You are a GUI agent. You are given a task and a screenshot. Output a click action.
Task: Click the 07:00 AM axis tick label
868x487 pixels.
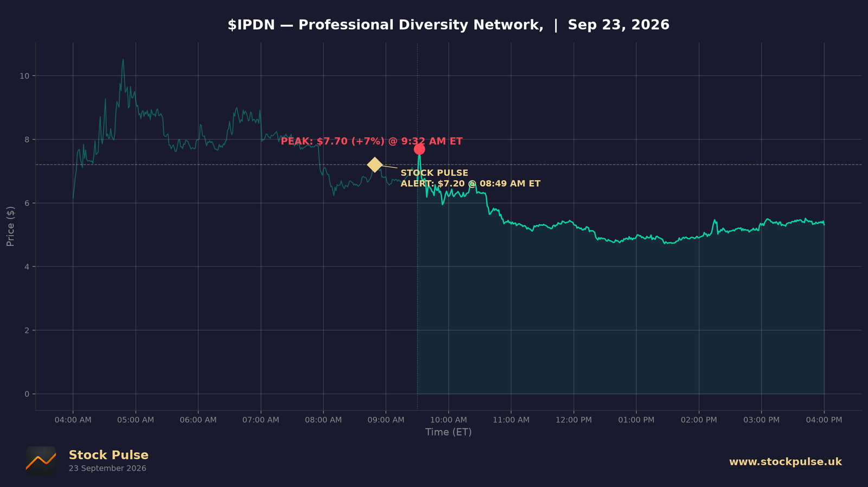pos(261,420)
